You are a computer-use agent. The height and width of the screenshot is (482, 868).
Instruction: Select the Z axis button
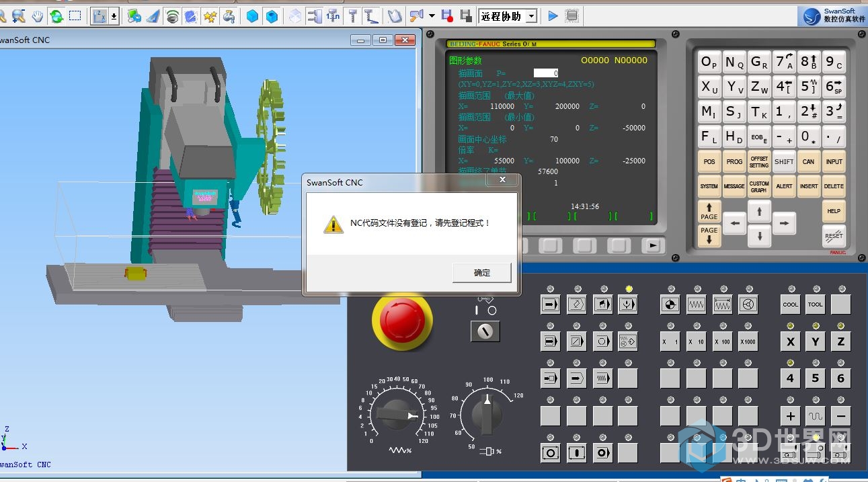tap(840, 342)
